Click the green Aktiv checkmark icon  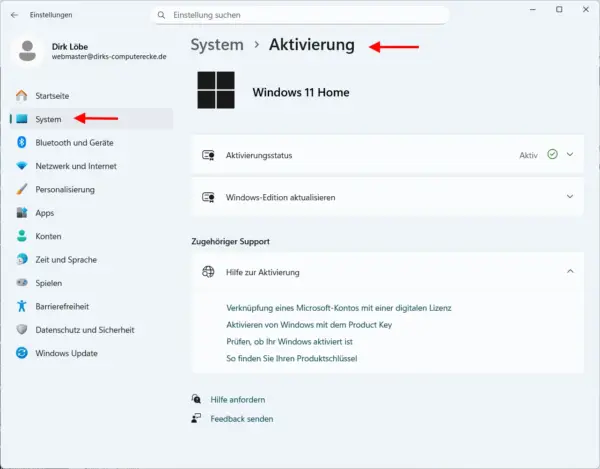click(x=552, y=155)
